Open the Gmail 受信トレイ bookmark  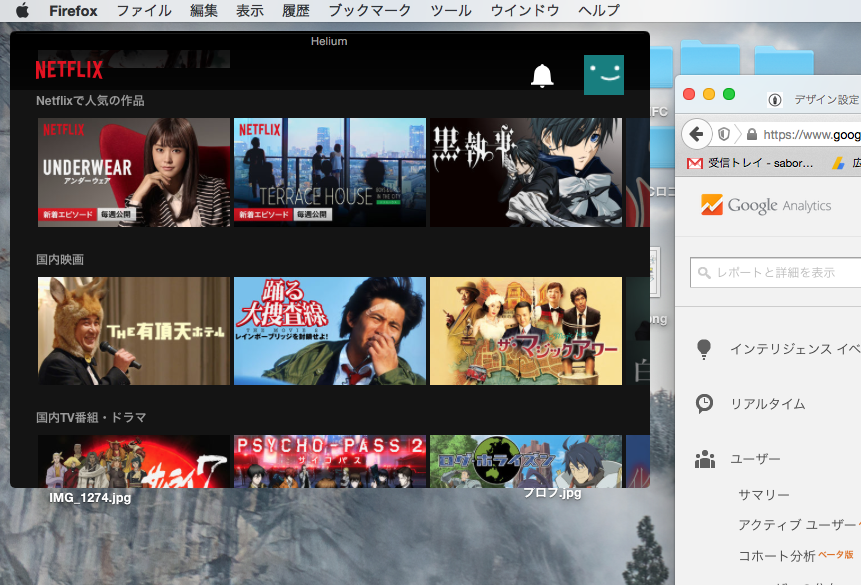(x=750, y=163)
